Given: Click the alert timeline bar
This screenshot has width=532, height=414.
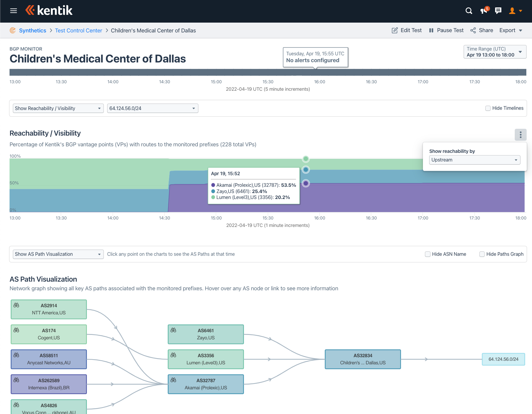Looking at the screenshot, I should [268, 72].
